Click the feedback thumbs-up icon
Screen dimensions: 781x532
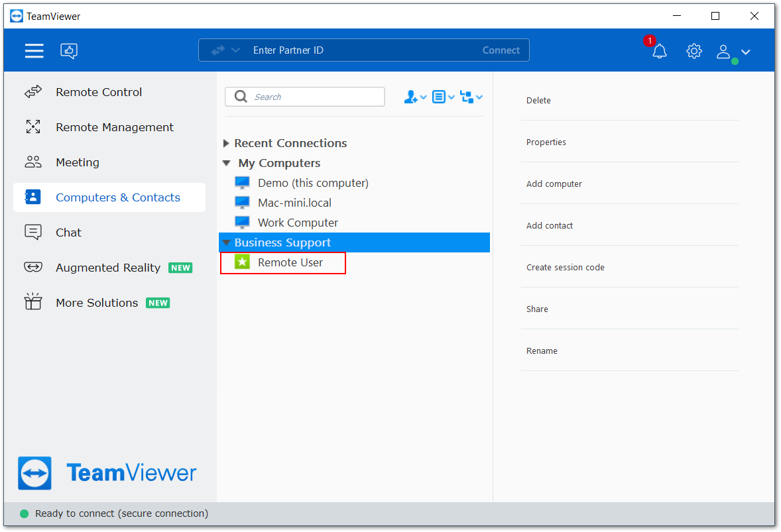pos(69,51)
